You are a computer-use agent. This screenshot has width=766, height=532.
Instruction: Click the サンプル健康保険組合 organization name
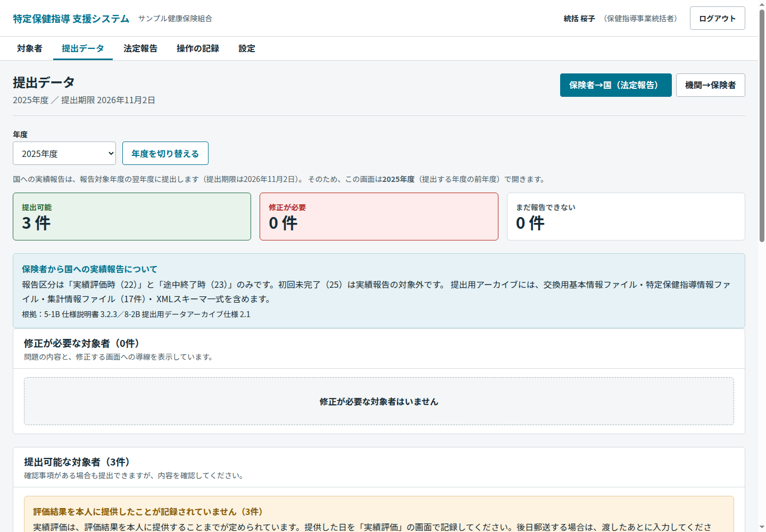175,19
